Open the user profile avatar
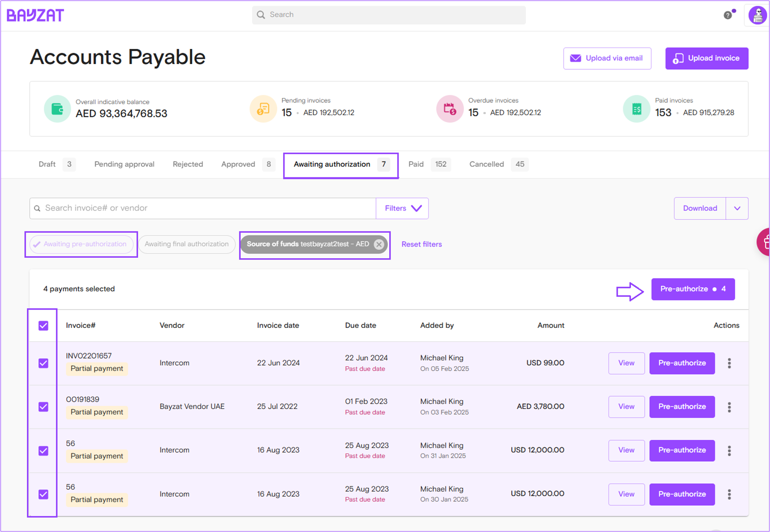 tap(757, 15)
